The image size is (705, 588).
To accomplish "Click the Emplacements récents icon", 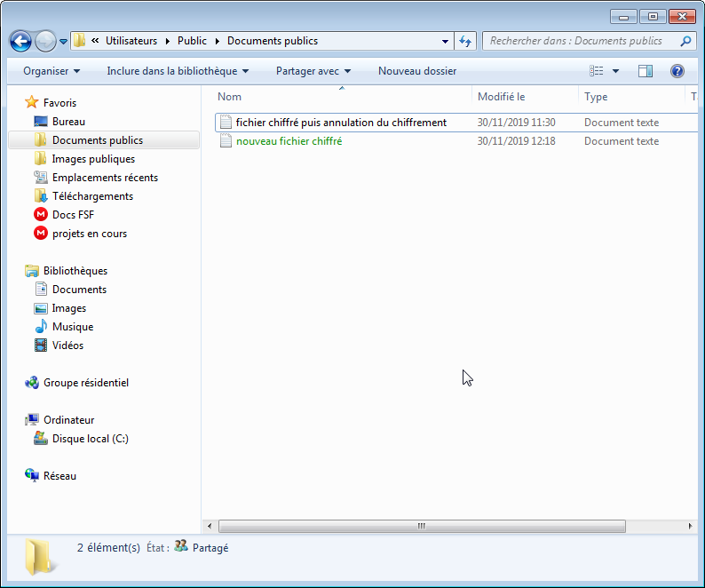I will click(x=41, y=178).
